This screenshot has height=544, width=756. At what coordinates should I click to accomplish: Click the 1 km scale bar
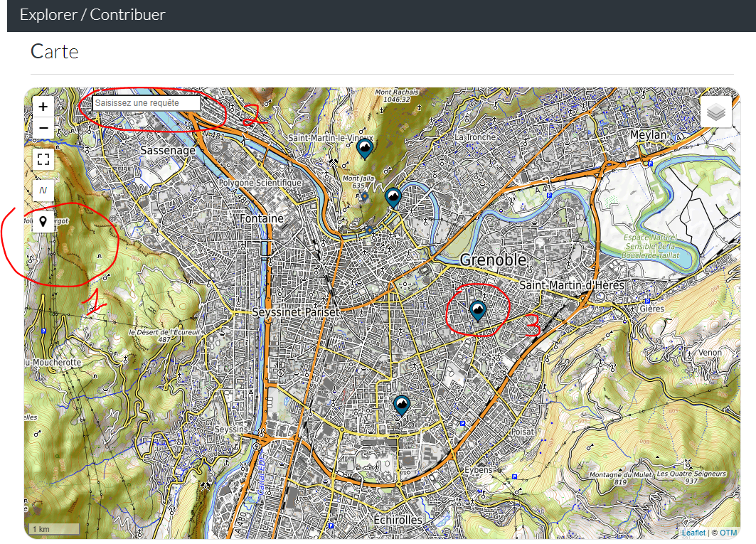54,529
